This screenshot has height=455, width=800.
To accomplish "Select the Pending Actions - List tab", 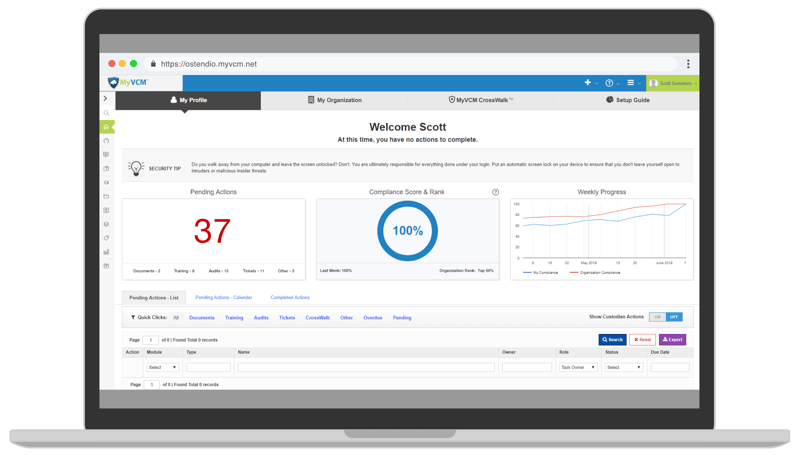I will [154, 297].
